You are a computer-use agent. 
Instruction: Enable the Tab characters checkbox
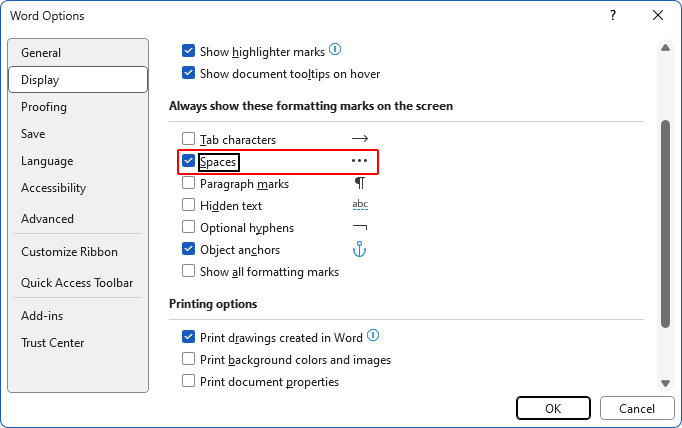188,139
